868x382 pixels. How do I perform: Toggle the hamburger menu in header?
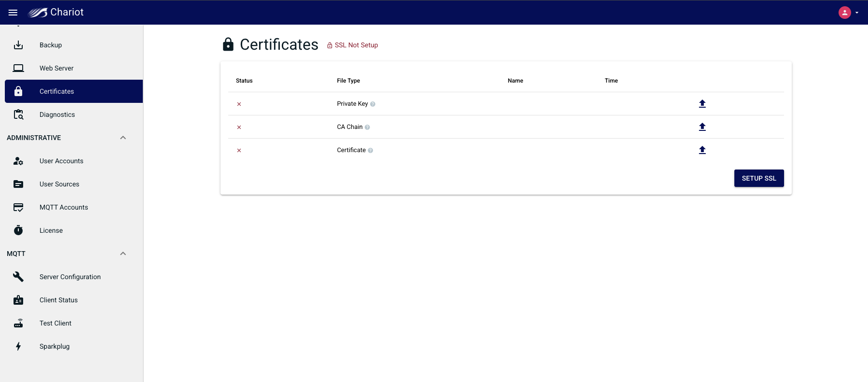coord(13,13)
